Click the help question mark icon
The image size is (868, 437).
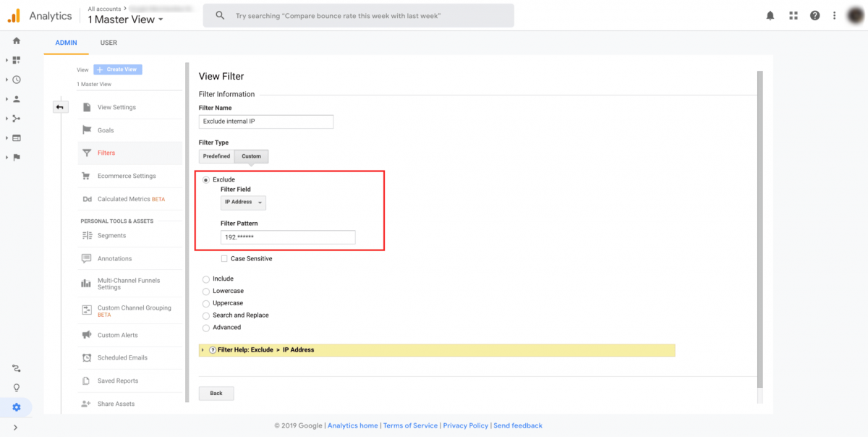coord(815,15)
